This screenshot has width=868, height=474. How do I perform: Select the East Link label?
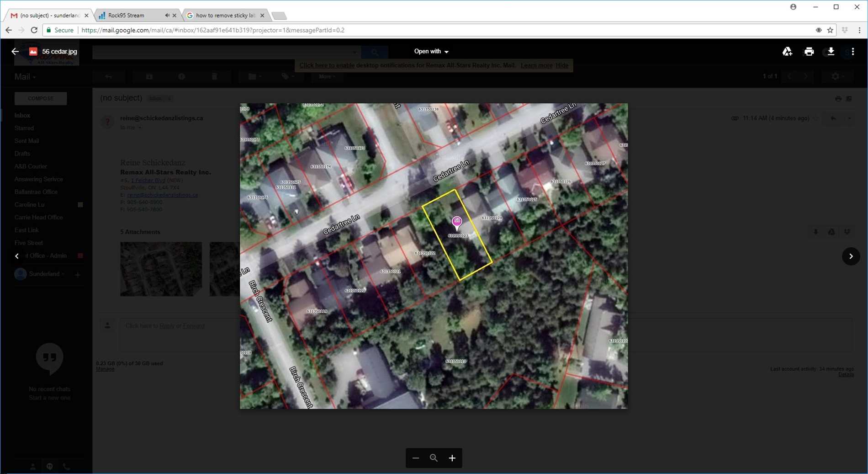click(26, 230)
